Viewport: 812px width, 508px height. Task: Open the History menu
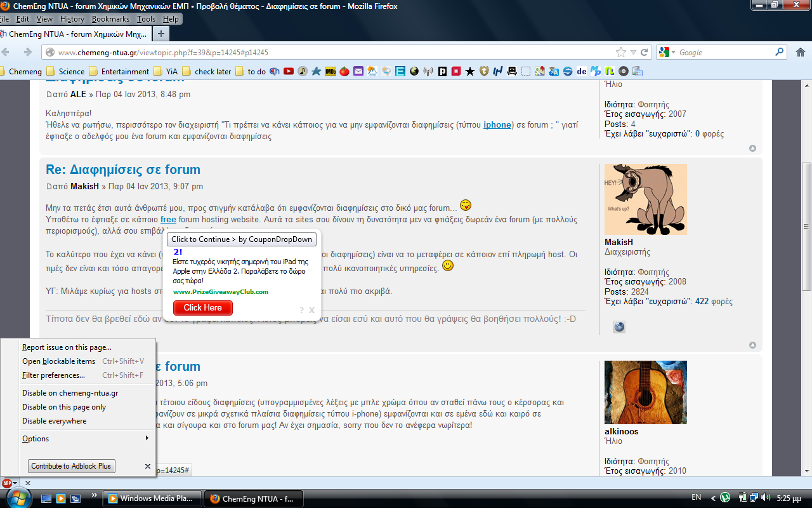[72, 19]
